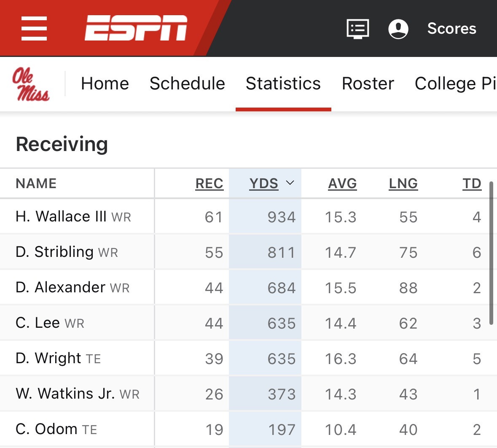The image size is (497, 448).
Task: Switch to the Home tab
Action: [105, 84]
